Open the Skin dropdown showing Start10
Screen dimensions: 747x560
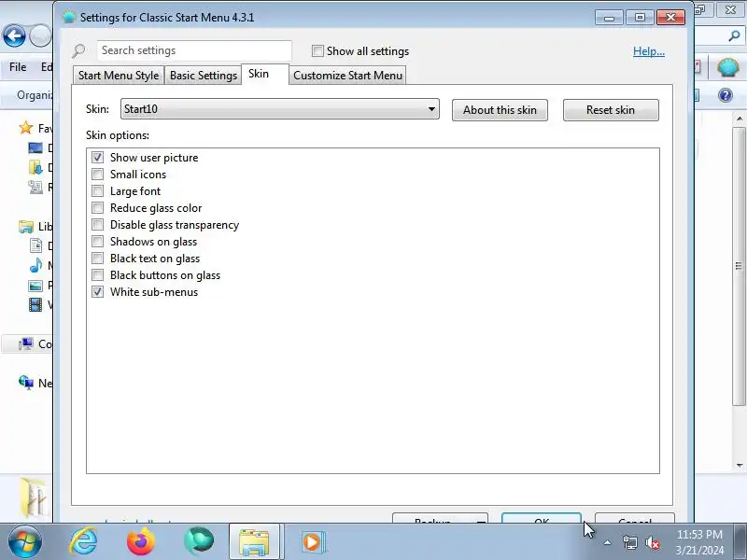point(279,109)
